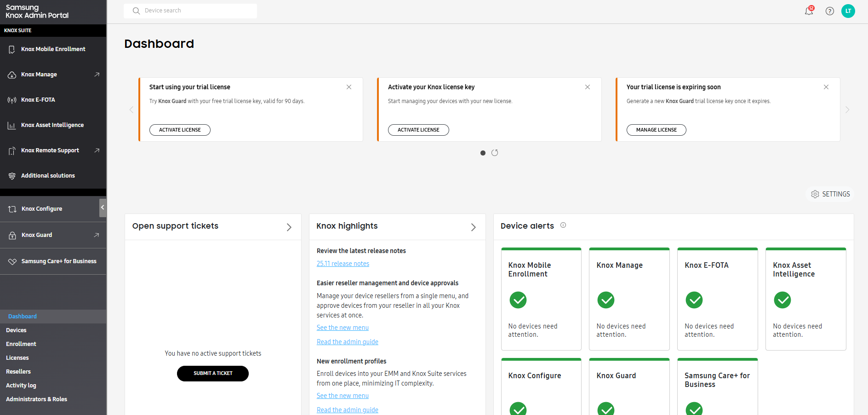Viewport: 868px width, 415px height.
Task: Collapse the sidebar with the arrow handle
Action: [103, 208]
